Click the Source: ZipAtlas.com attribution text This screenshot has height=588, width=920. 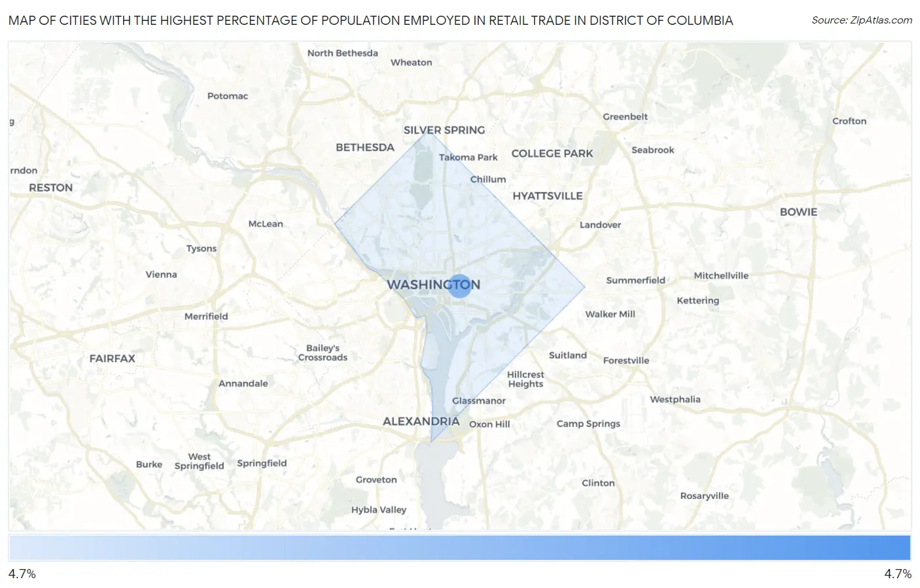coord(862,20)
